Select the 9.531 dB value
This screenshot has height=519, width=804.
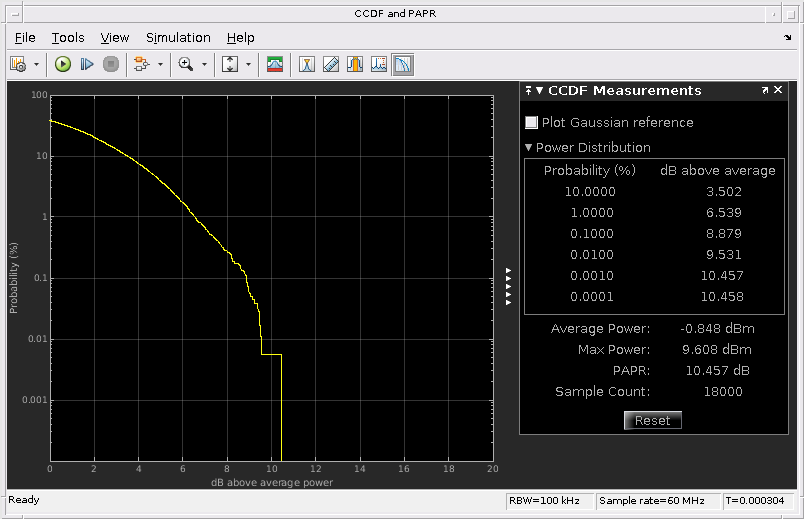723,255
